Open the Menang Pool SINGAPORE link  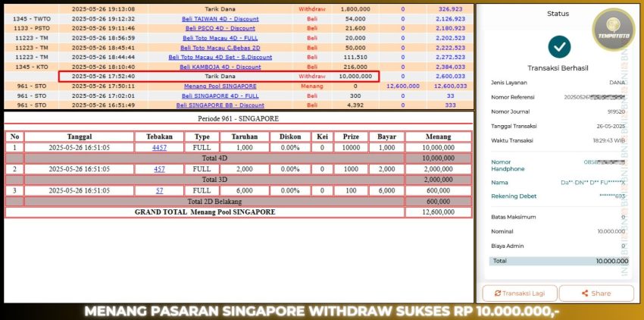click(220, 86)
